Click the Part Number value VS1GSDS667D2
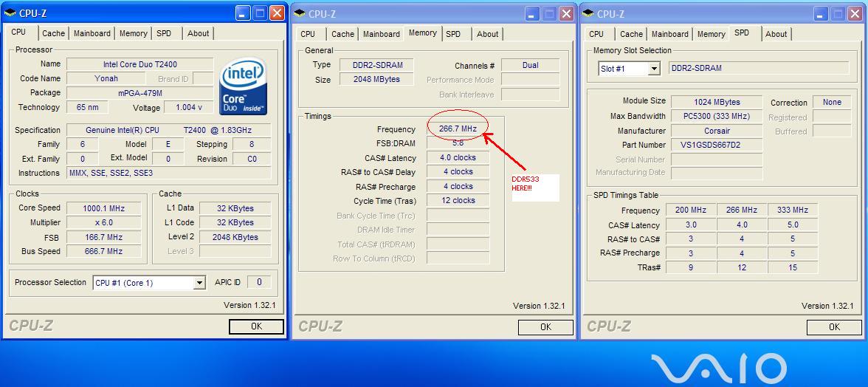The image size is (868, 387). (x=717, y=145)
